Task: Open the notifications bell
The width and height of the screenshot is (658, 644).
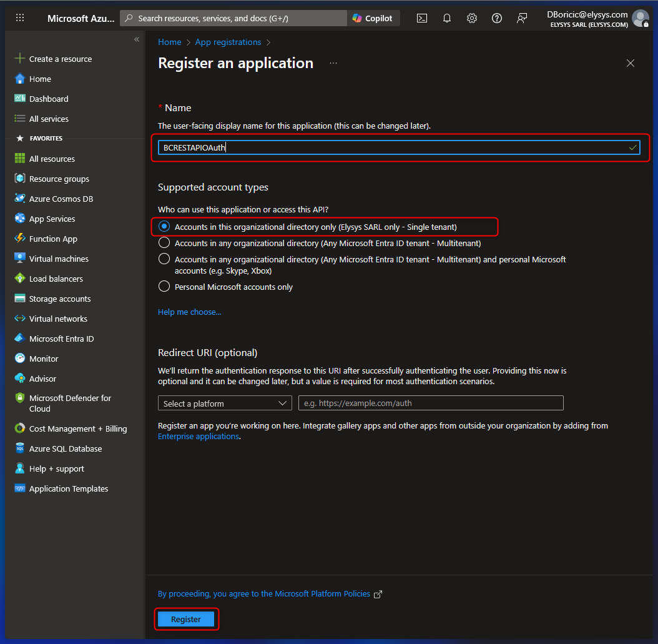Action: coord(447,18)
